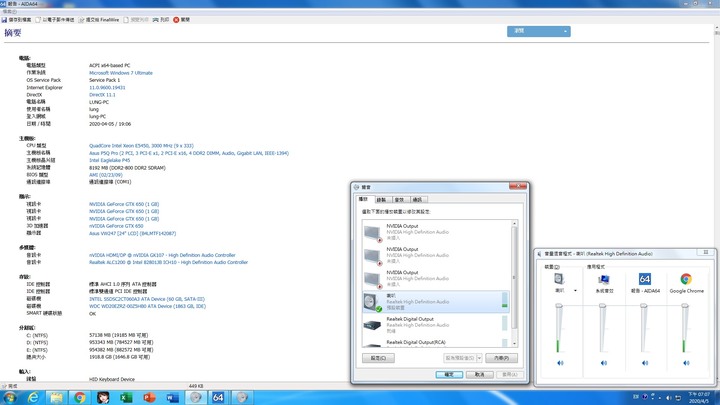720x405 pixels.
Task: Switch to the Recording tab in Sound dialog
Action: point(381,200)
